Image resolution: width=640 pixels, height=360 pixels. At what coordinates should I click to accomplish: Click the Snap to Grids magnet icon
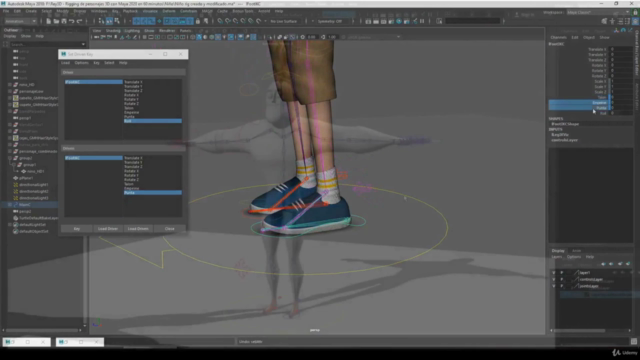[220, 21]
